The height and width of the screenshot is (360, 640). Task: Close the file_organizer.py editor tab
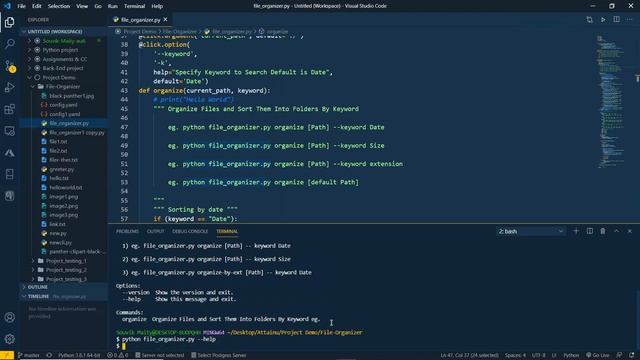165,20
